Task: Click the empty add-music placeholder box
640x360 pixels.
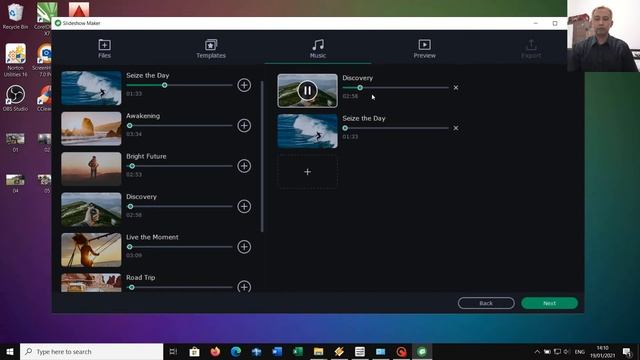Action: (307, 172)
